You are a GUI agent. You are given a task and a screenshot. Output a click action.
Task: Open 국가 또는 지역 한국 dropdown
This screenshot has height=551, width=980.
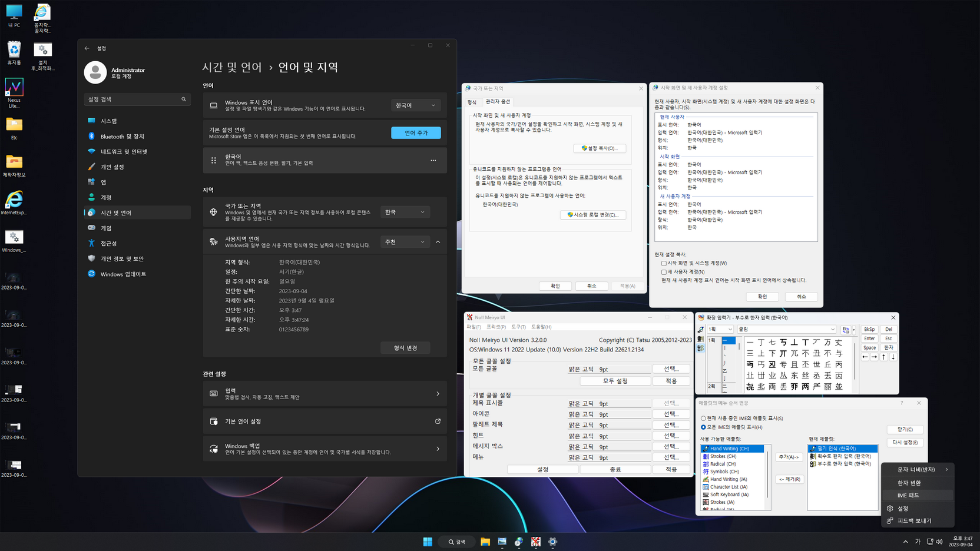click(x=405, y=212)
